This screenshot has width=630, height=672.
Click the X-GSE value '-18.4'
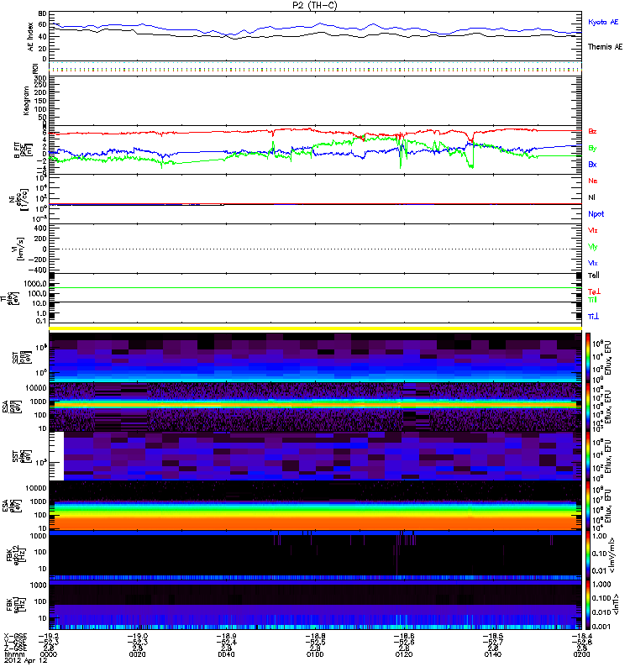tap(581, 636)
